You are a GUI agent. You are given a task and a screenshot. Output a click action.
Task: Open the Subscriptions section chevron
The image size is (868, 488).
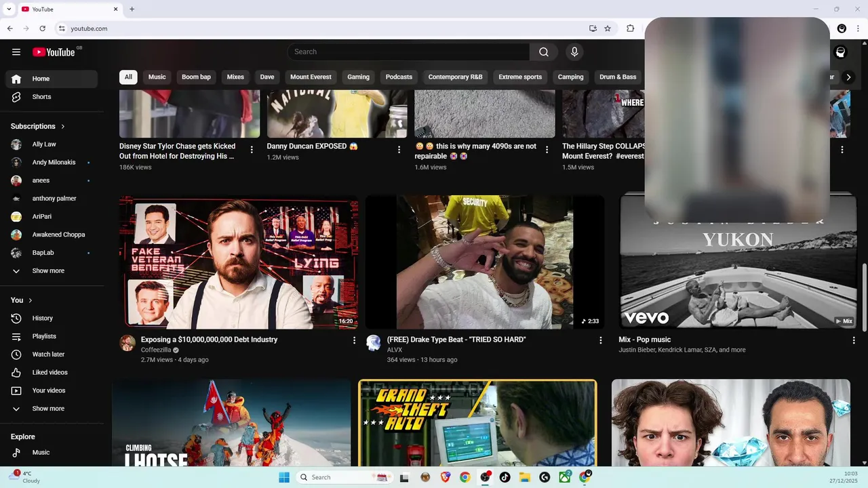[x=63, y=126]
